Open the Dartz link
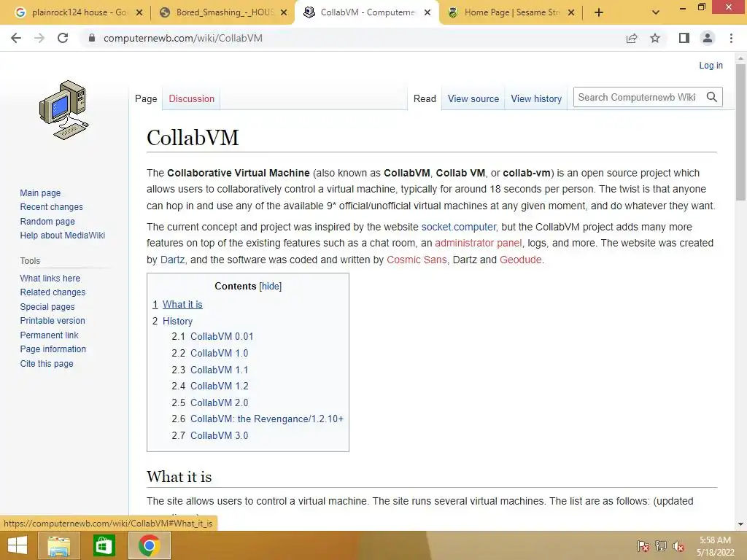 click(172, 260)
